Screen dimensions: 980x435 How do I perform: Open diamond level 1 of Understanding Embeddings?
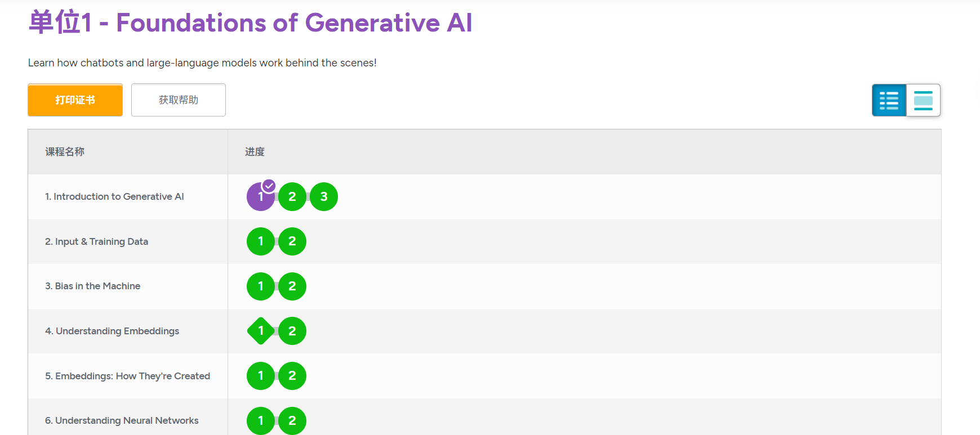261,331
